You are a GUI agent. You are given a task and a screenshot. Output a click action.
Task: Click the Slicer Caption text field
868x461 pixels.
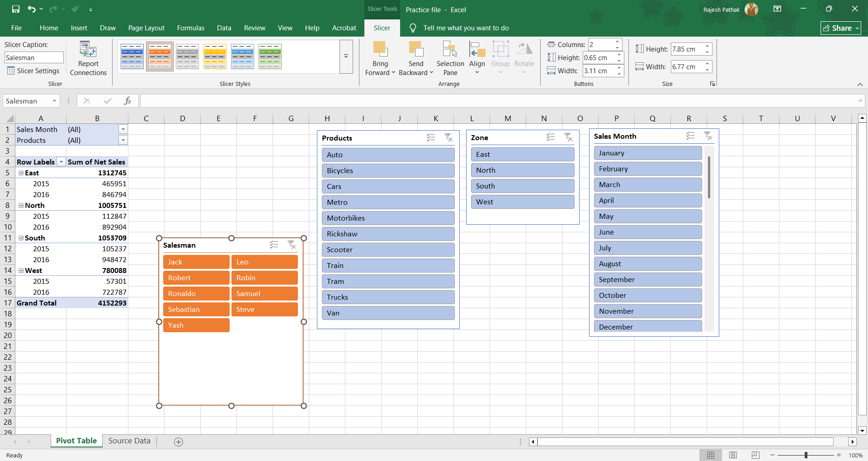(34, 58)
